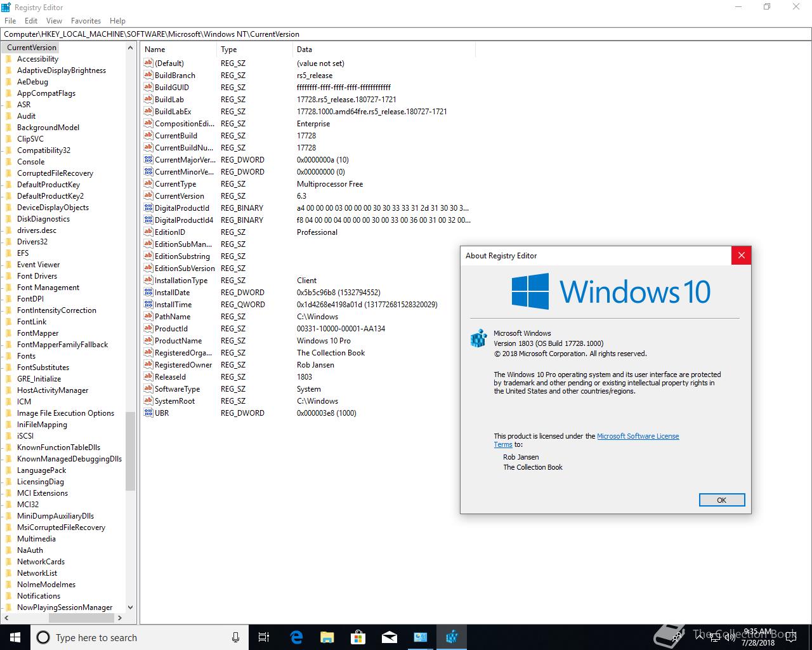The image size is (812, 650).
Task: Click the RegisteredOwner string value icon
Action: (x=148, y=364)
